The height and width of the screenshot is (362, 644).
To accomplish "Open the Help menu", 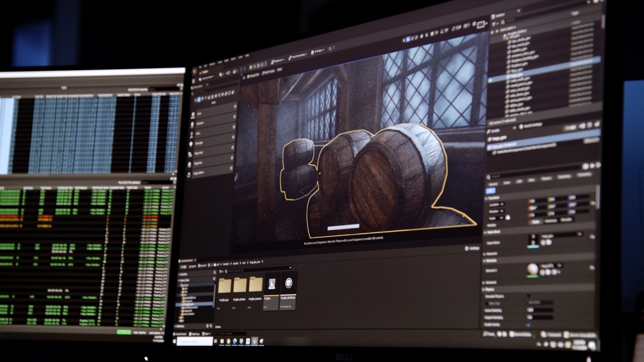I will point(247,55).
